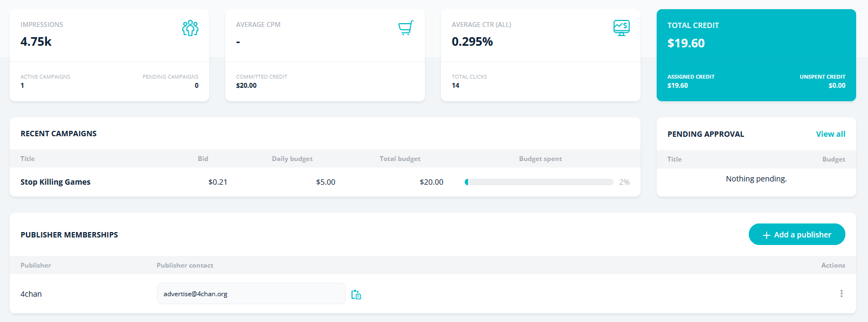
Task: Click the Average CPM dash value
Action: coord(238,42)
